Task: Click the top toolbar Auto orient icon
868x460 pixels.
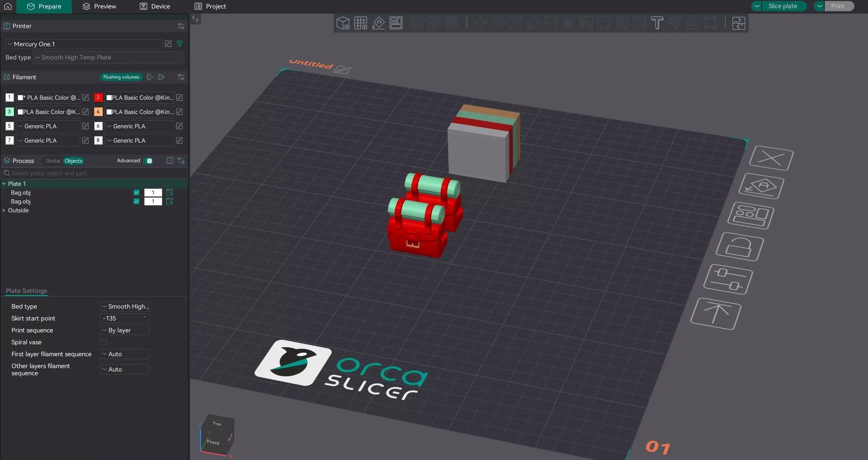Action: [x=378, y=23]
